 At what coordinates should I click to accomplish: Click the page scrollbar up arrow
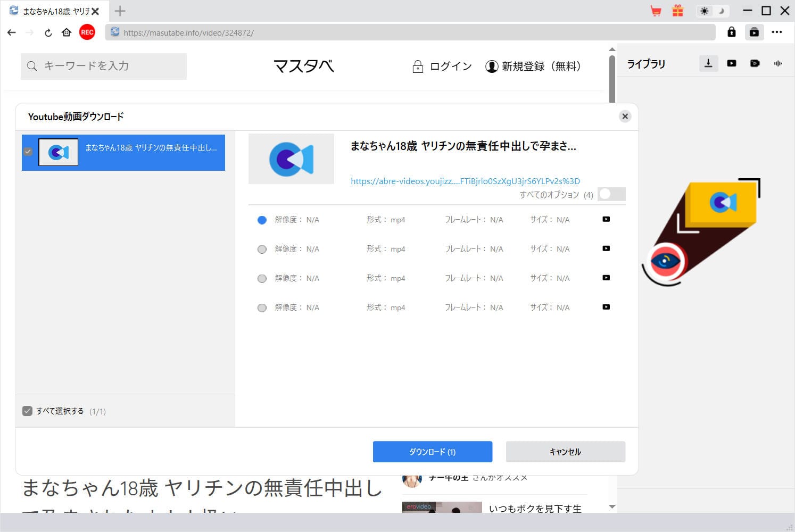point(612,49)
